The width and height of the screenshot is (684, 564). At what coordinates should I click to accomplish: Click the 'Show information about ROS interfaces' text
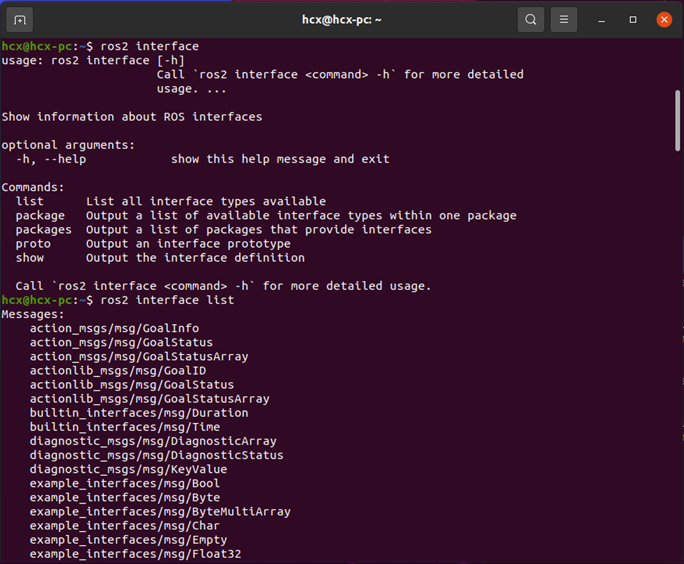(132, 117)
